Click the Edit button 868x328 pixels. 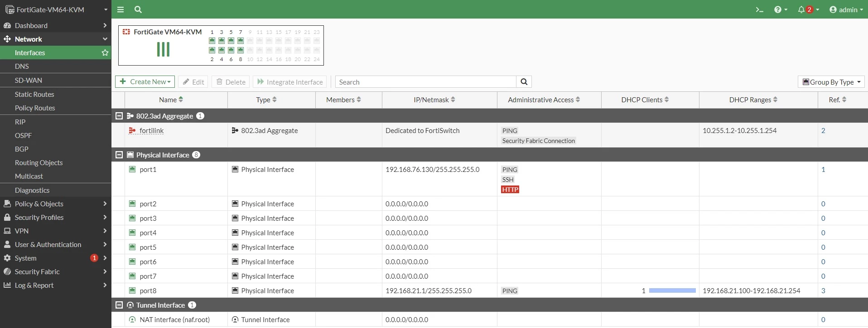click(x=193, y=82)
